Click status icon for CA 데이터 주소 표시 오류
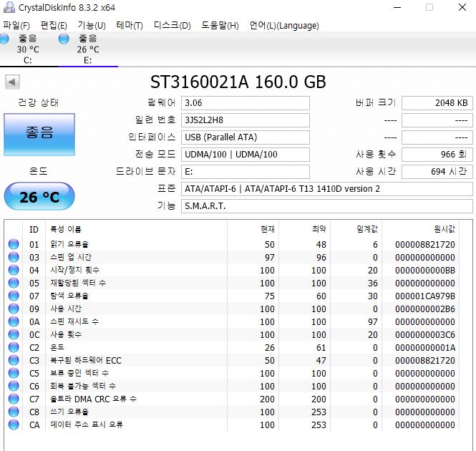This screenshot has height=451, width=476. [14, 425]
